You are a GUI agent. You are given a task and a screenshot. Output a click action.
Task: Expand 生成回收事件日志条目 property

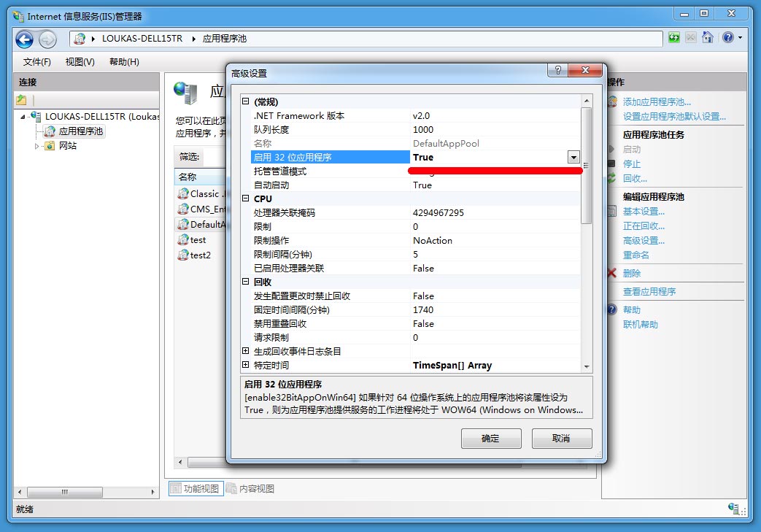click(246, 351)
